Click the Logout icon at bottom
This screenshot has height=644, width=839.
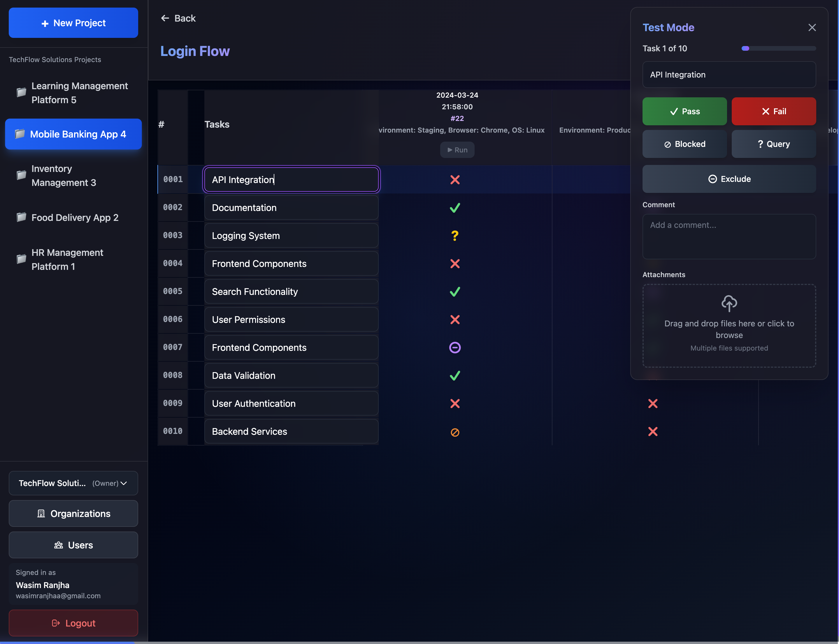tap(56, 622)
